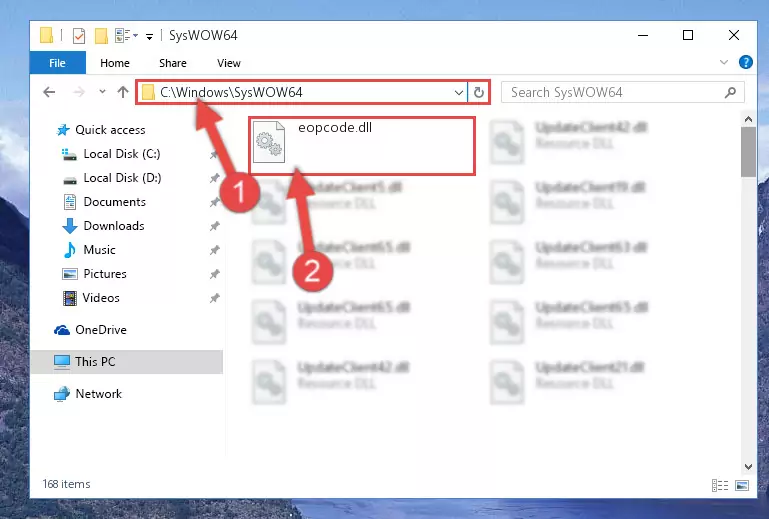769x519 pixels.
Task: Open Help with the question mark icon
Action: 745,62
